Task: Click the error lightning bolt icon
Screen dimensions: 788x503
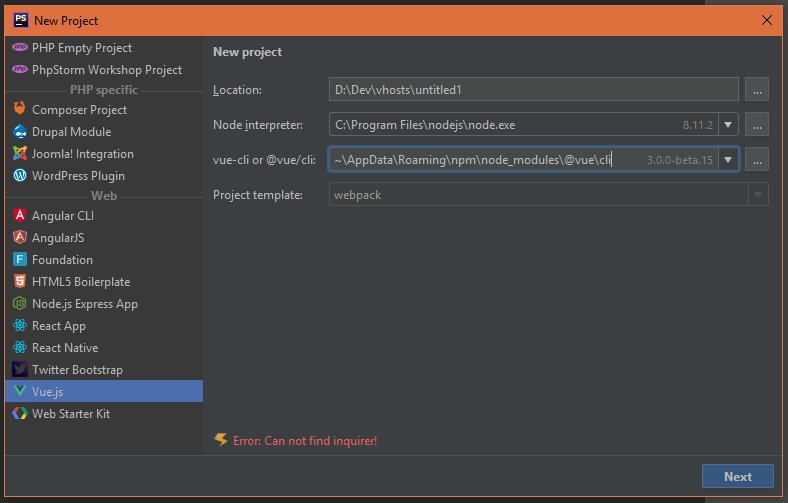Action: click(x=221, y=440)
